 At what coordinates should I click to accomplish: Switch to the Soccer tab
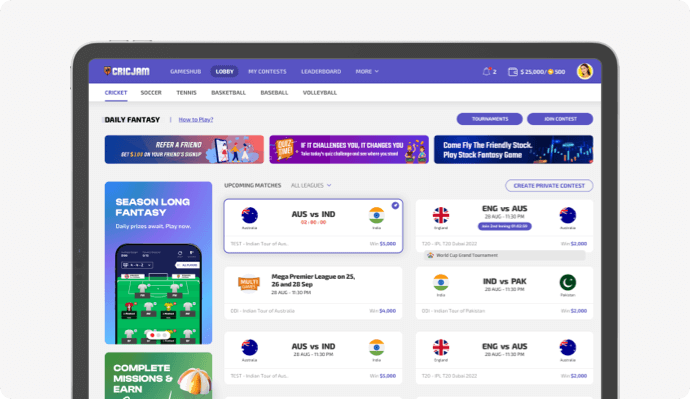click(151, 93)
